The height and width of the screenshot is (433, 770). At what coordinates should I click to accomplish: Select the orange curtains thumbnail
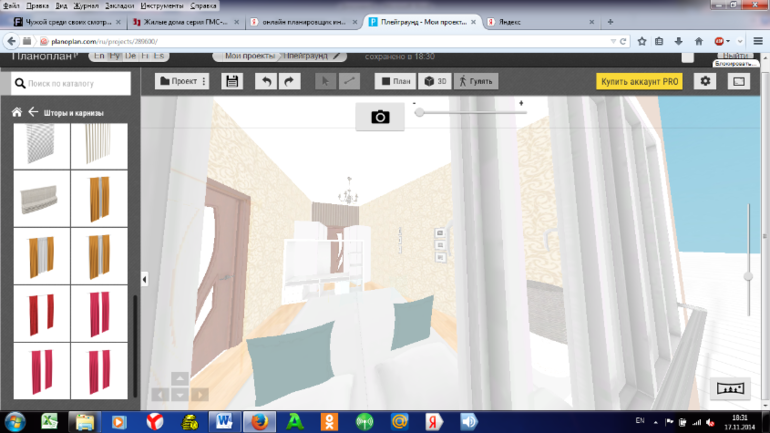coord(99,199)
